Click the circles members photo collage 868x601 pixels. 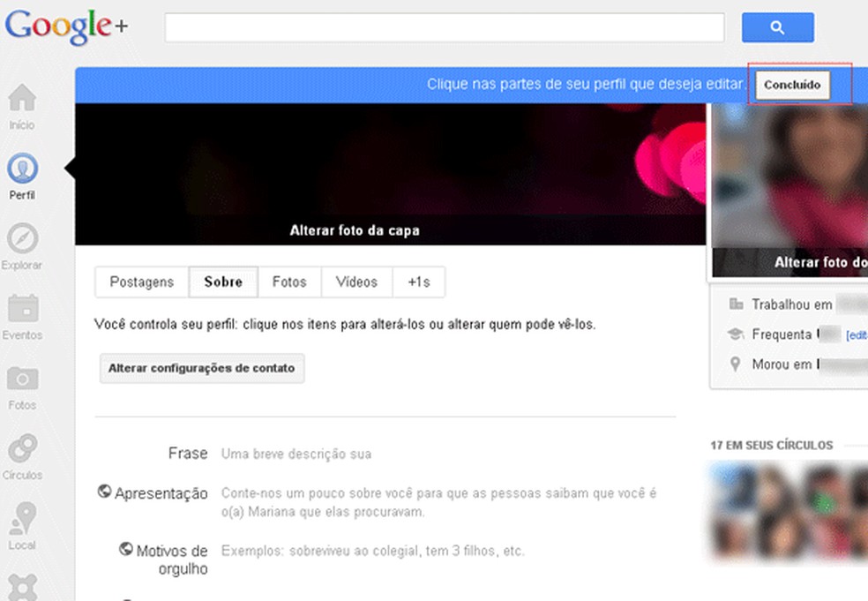(x=789, y=513)
